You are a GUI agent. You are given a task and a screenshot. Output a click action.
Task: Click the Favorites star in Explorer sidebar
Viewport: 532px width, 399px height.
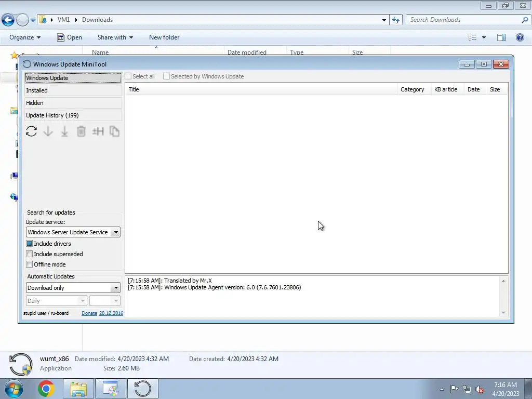pos(14,55)
